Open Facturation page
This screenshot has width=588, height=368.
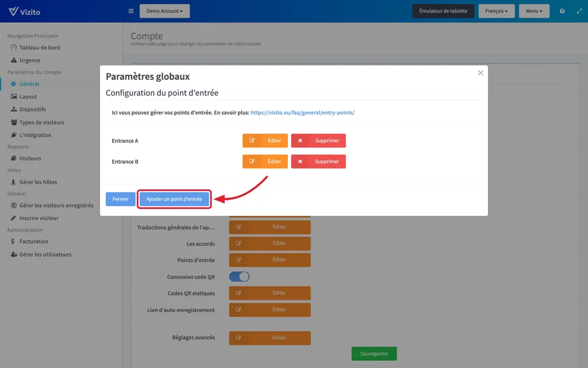click(x=34, y=242)
